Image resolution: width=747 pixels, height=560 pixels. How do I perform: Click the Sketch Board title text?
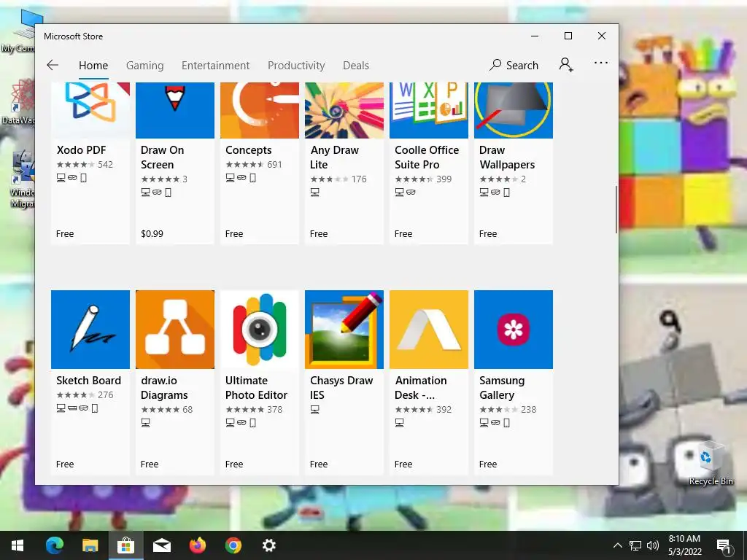(88, 381)
